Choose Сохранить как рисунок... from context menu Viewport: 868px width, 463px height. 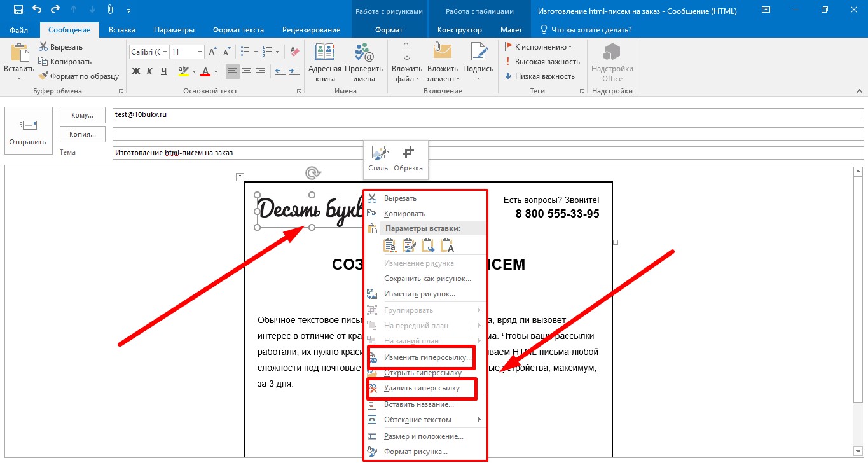(x=425, y=279)
